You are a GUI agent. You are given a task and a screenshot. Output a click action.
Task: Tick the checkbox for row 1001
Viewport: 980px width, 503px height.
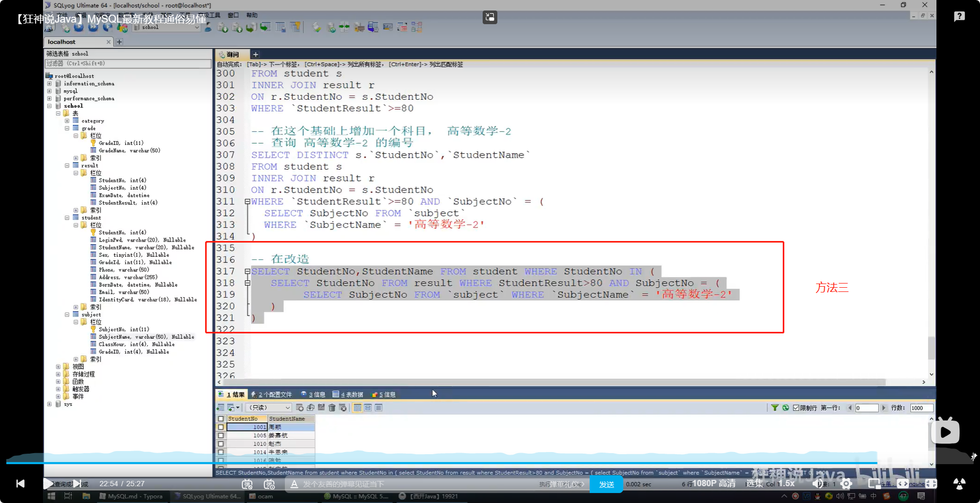221,427
